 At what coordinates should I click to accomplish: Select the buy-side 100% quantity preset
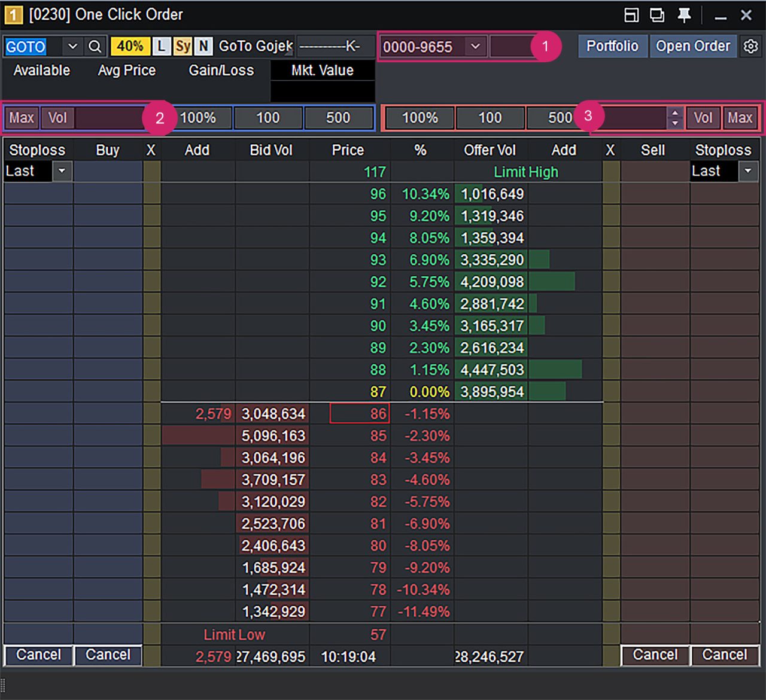[x=198, y=118]
